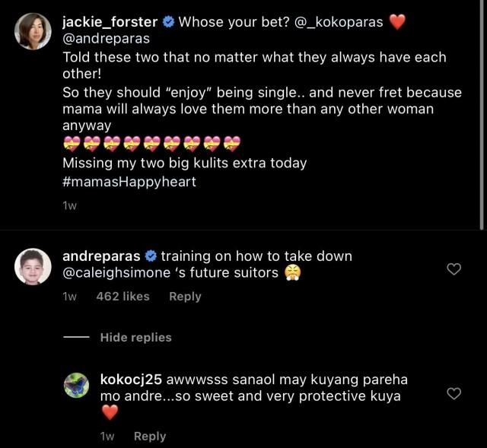
Task: Click the kokocj25 username
Action: [130, 379]
